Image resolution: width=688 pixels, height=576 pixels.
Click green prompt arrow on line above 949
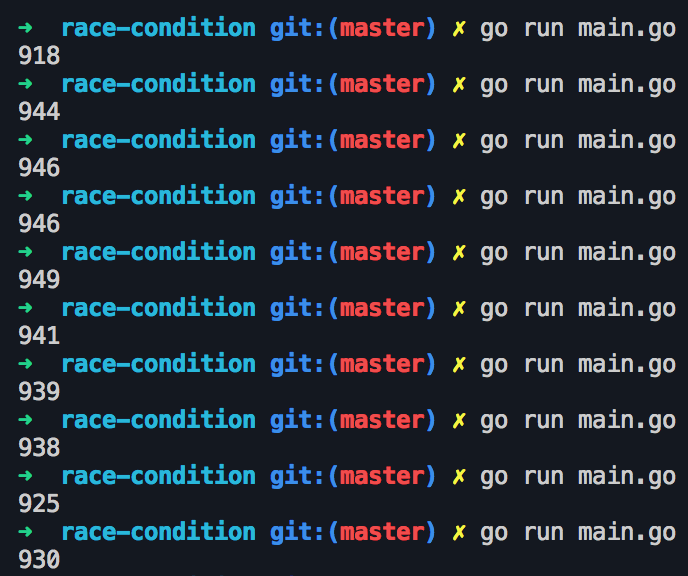[25, 252]
